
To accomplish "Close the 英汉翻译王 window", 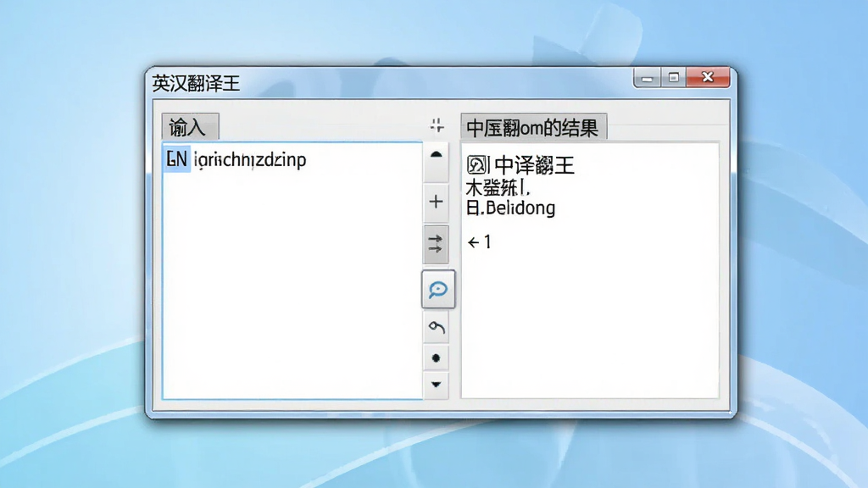I will point(708,78).
